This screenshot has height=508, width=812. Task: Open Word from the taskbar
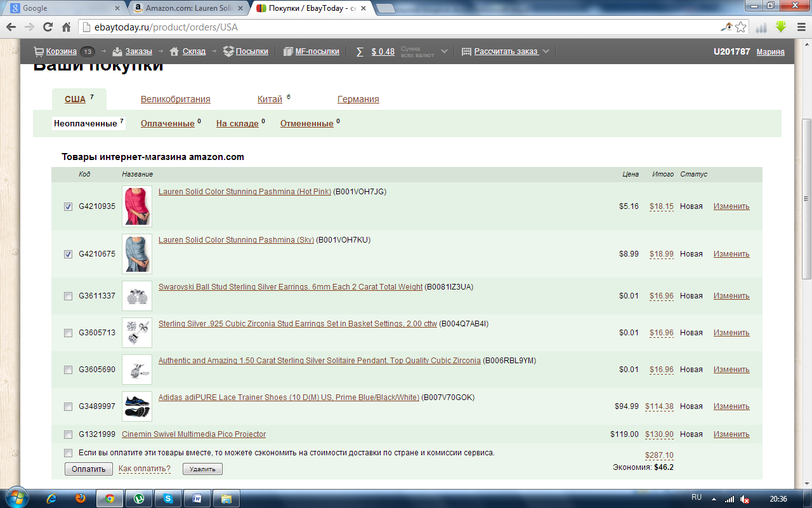[x=197, y=498]
